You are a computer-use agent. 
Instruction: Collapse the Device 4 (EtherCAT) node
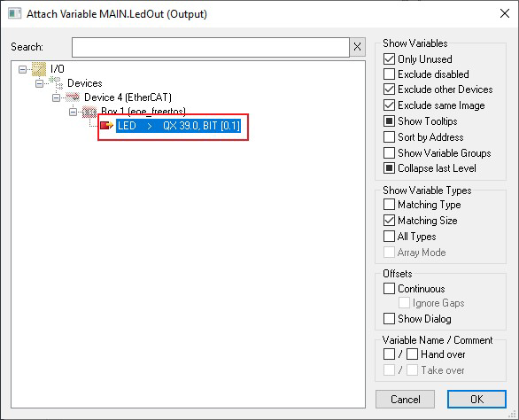click(x=57, y=97)
